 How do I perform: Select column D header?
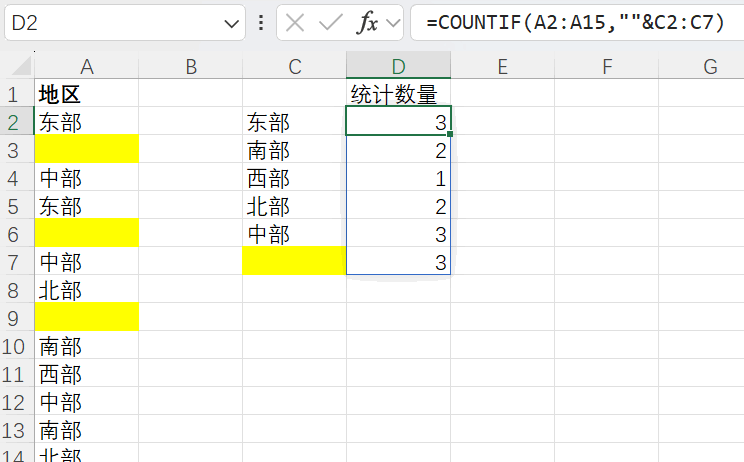point(399,66)
